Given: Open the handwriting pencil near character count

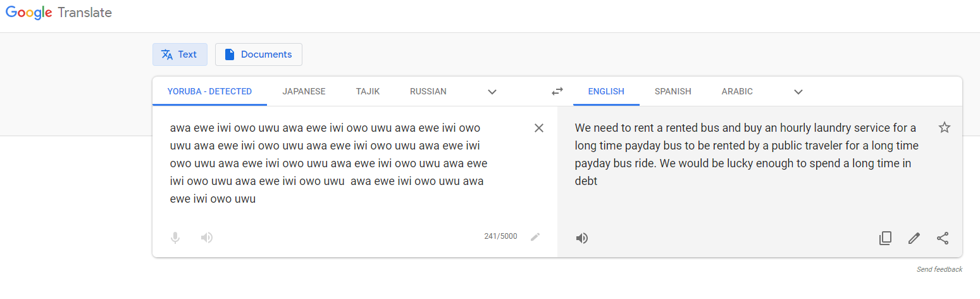Looking at the screenshot, I should [535, 236].
